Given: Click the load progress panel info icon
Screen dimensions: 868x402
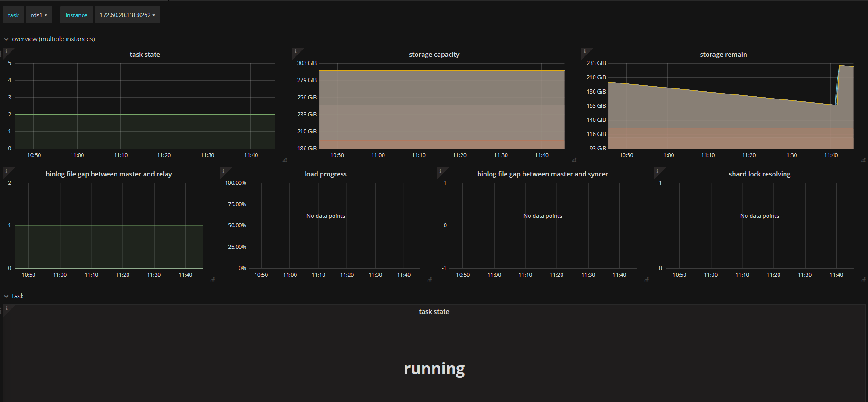Looking at the screenshot, I should (x=223, y=171).
